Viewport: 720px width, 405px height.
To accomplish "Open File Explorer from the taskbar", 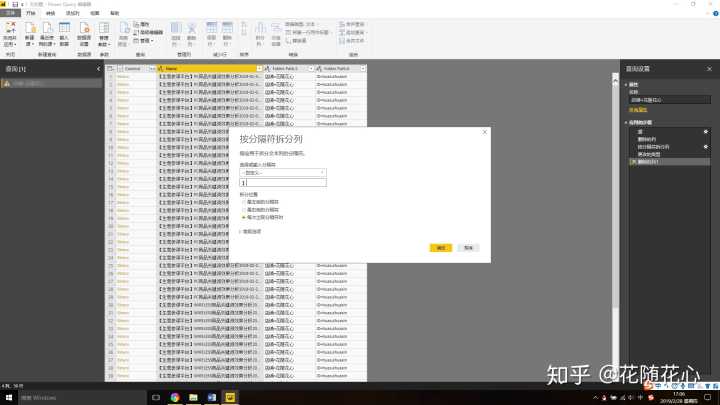I will click(193, 397).
